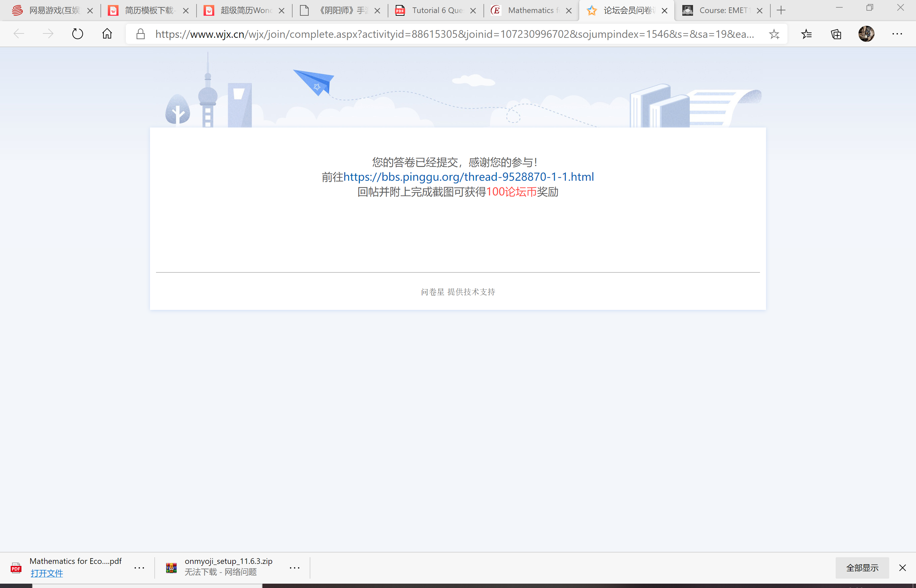The height and width of the screenshot is (588, 916).
Task: Open the favorites list icon
Action: tap(807, 34)
